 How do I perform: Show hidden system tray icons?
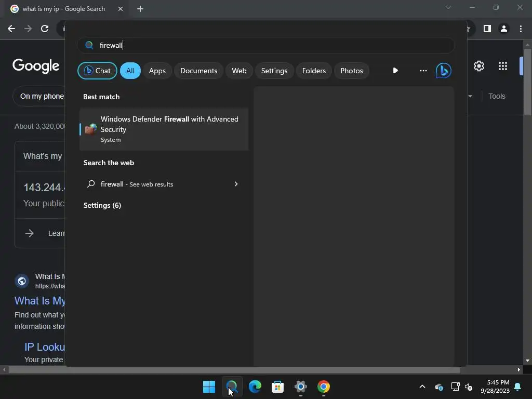click(422, 387)
